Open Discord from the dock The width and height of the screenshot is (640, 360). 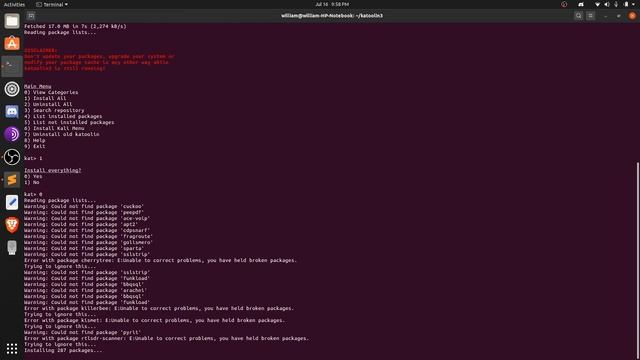pos(12,111)
